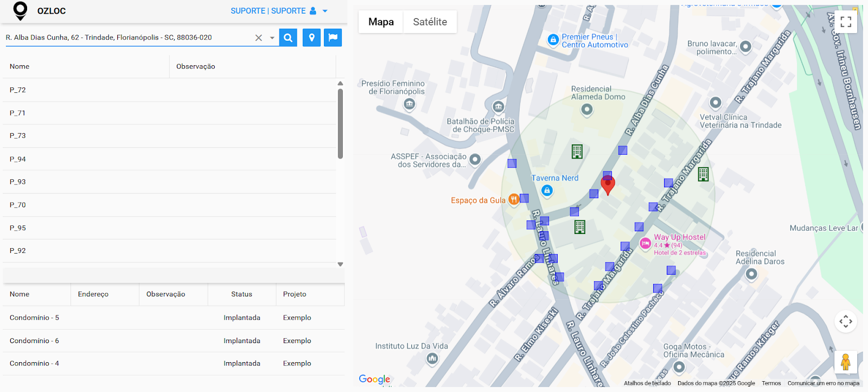Open Comunicar um erro no mapa link
868x392 pixels.
[x=824, y=383]
